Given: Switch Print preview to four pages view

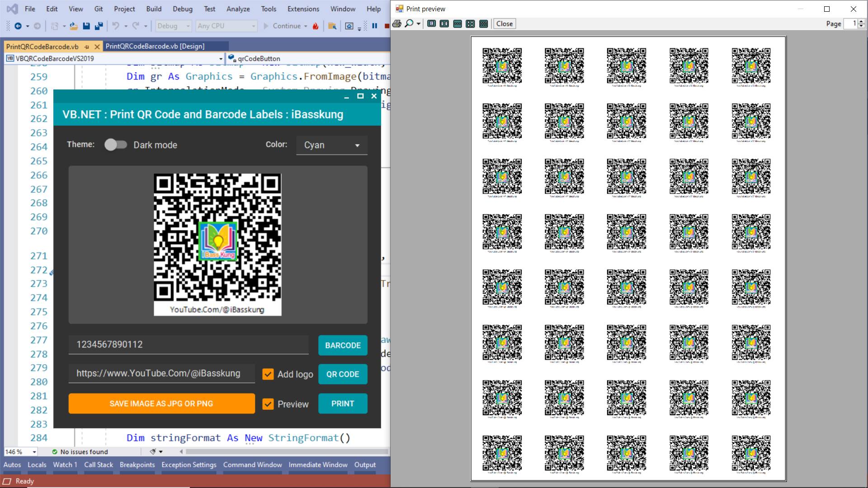Looking at the screenshot, I should [x=470, y=23].
